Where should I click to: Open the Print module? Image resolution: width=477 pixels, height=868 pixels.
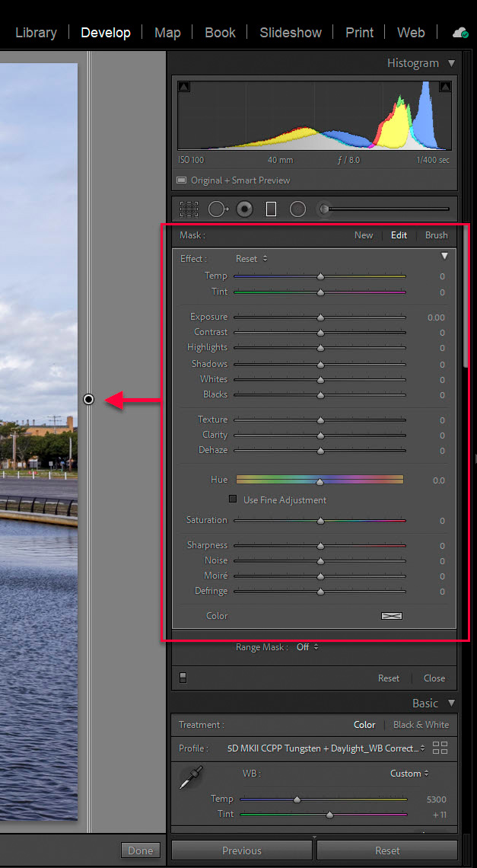click(x=360, y=33)
